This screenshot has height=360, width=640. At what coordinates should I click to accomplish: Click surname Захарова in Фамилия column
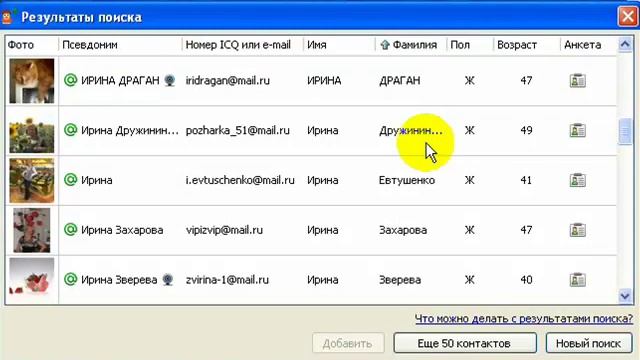(x=403, y=230)
